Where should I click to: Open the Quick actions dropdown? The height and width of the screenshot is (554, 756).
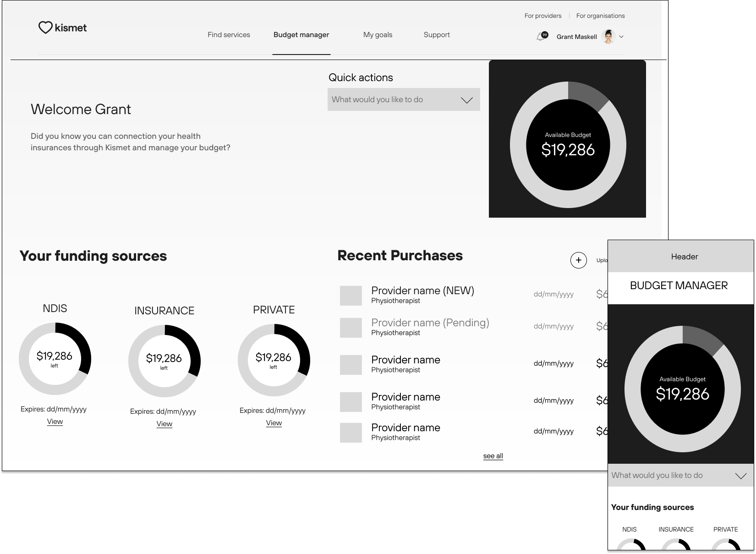(x=403, y=99)
